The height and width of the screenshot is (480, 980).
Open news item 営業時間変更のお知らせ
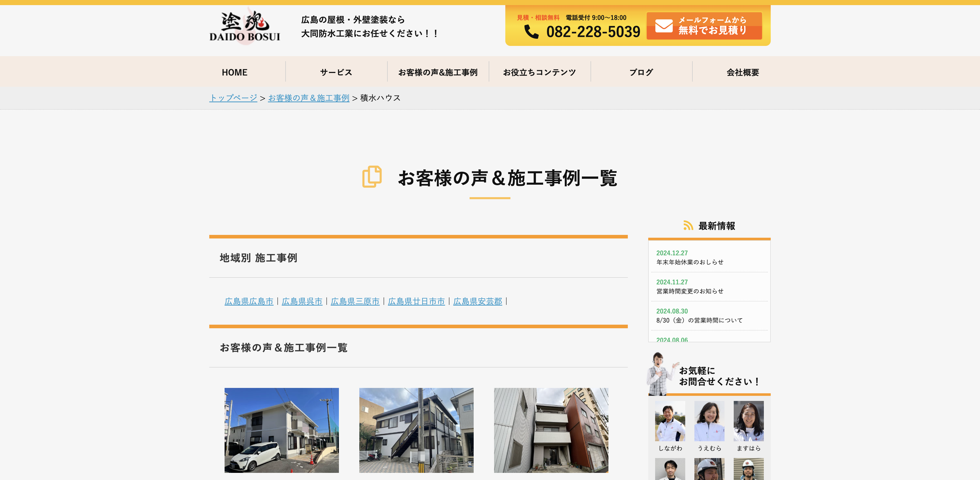click(x=690, y=291)
